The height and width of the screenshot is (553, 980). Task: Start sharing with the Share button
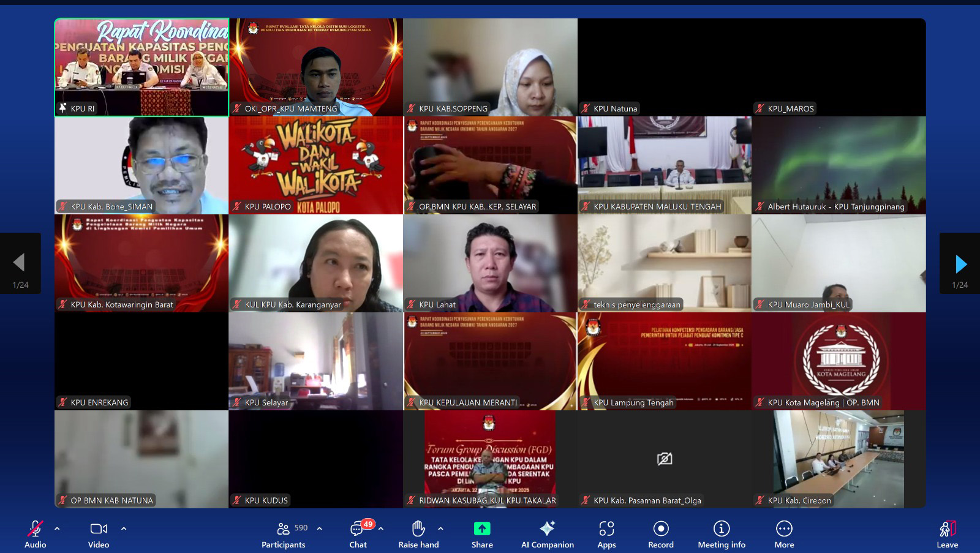482,534
